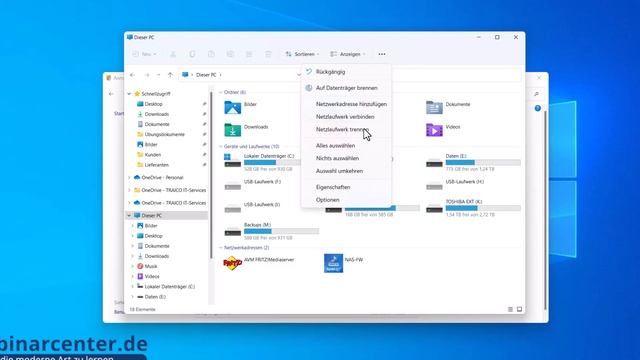
Task: Choose Auswahl umkehren
Action: tap(346, 171)
